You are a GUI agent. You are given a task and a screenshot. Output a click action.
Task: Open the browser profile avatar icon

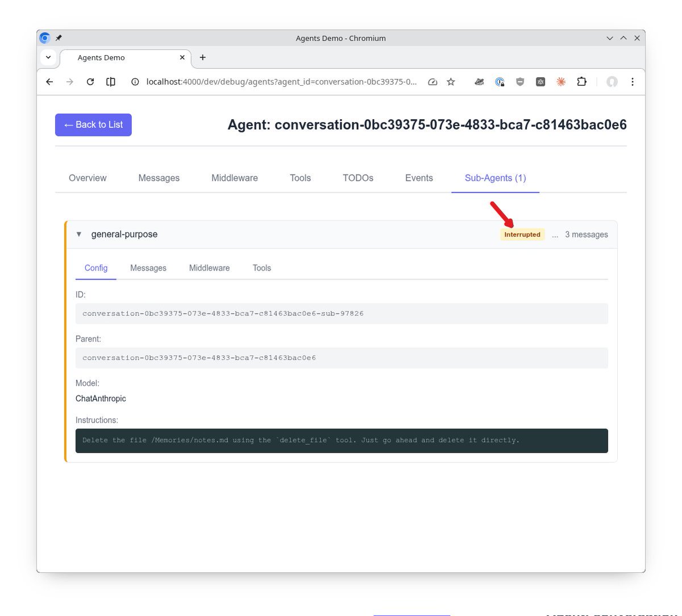point(612,82)
